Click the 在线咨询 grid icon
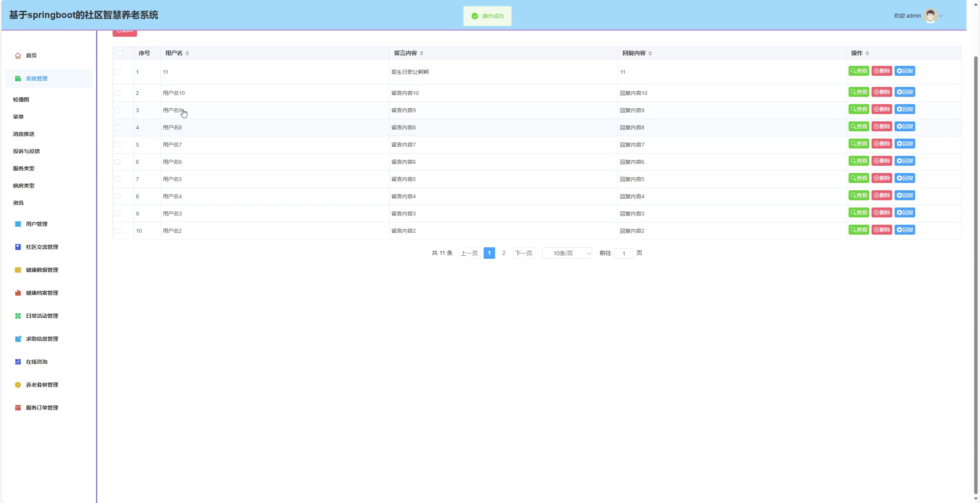980x503 pixels. 18,362
